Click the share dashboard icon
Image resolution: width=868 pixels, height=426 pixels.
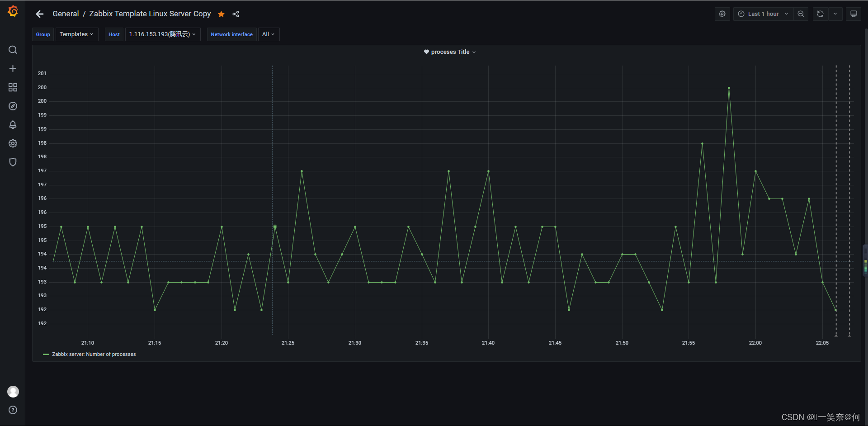click(x=236, y=14)
